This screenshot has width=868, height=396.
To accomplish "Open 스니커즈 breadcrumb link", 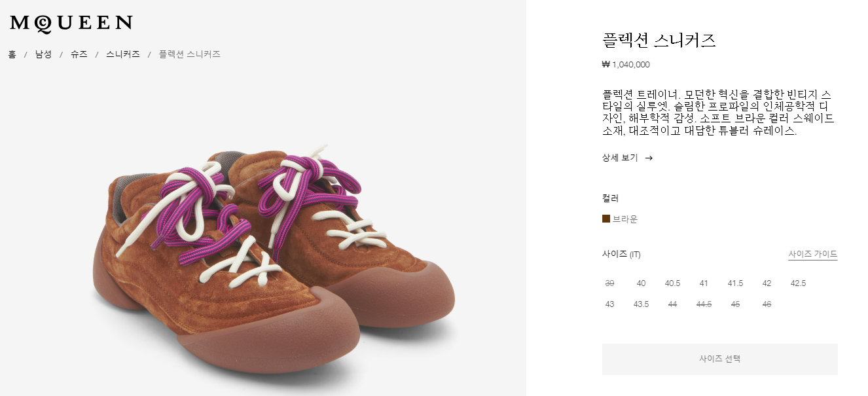I will 123,54.
